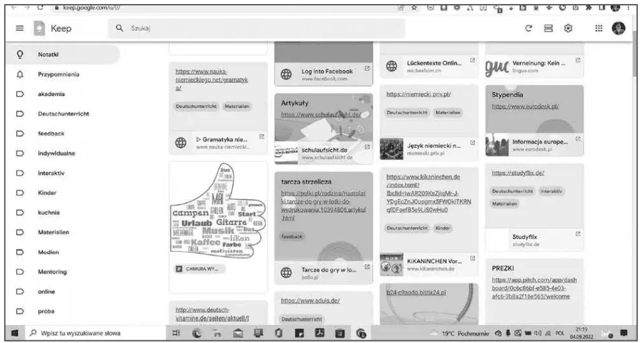Click interaktiv tag on studyflix note

pos(551,191)
